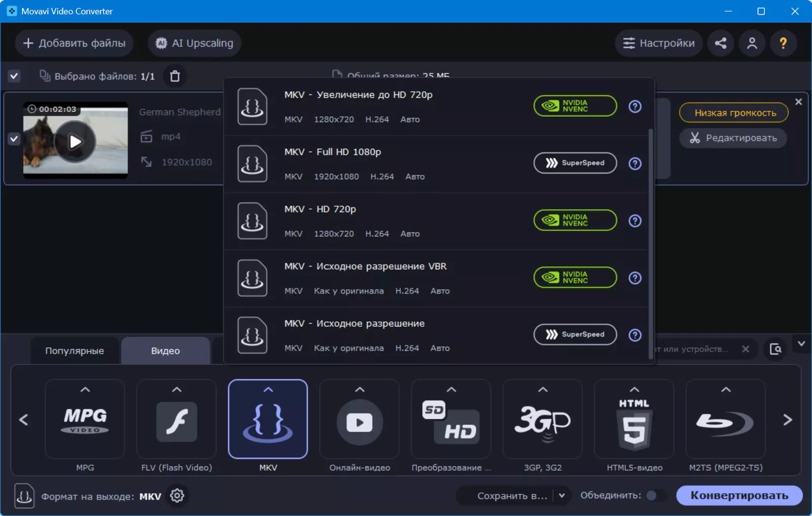Open the user account icon
Image resolution: width=812 pixels, height=516 pixels.
tap(752, 43)
